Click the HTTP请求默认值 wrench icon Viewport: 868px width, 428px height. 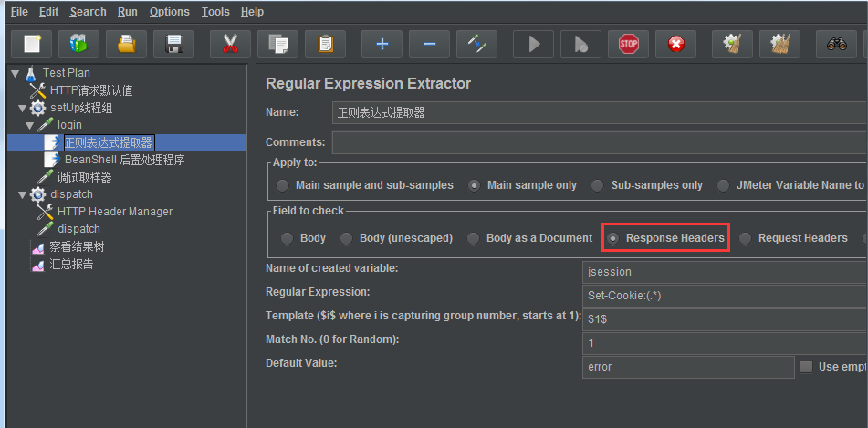coord(37,90)
